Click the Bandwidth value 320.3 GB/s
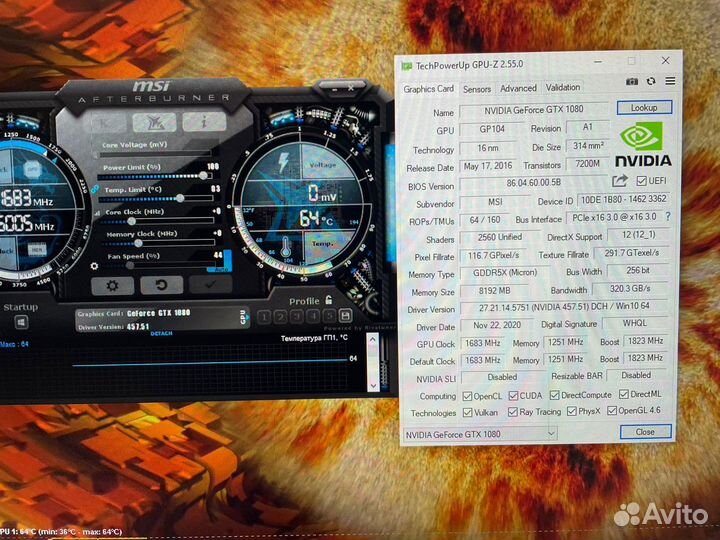 point(630,289)
